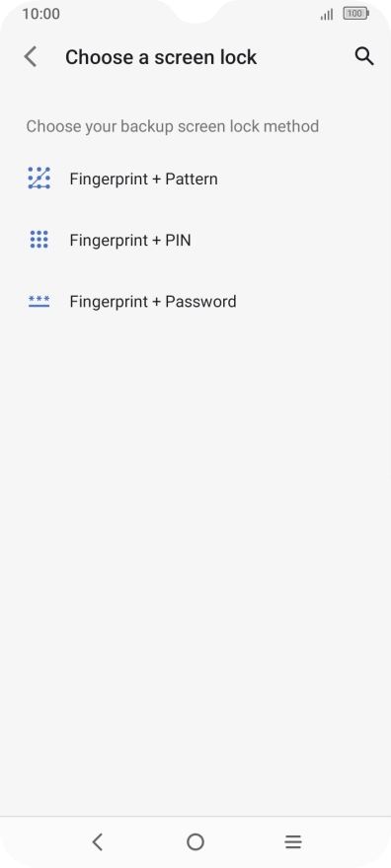Open search with magnifier icon

tap(364, 56)
